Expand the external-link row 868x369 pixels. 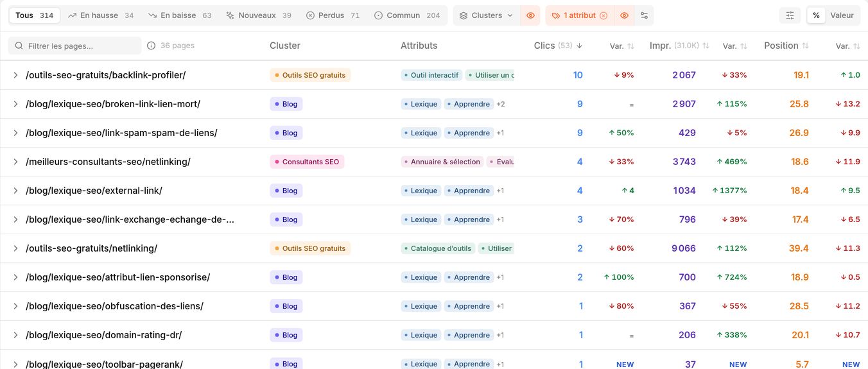pyautogui.click(x=15, y=191)
